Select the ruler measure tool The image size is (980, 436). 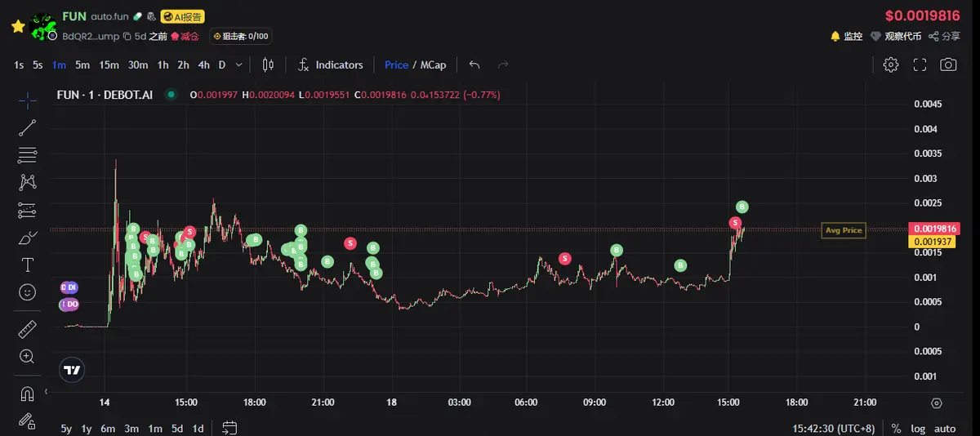point(27,329)
